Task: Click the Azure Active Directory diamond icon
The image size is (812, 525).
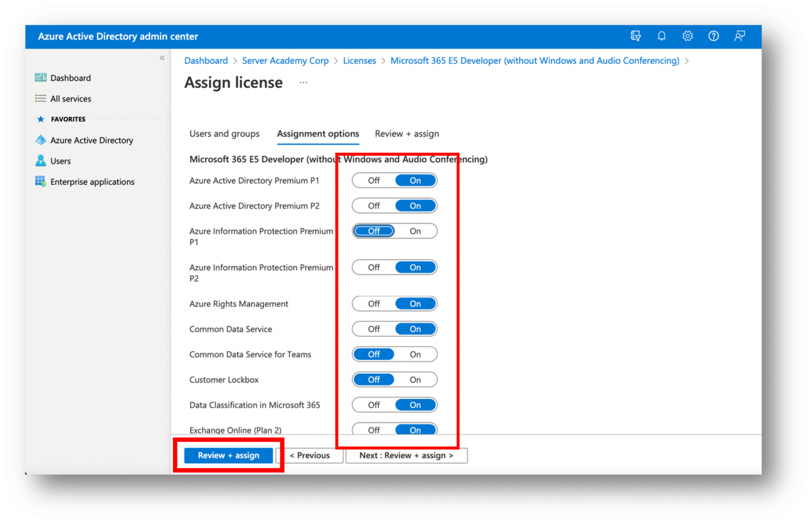Action: pos(41,140)
